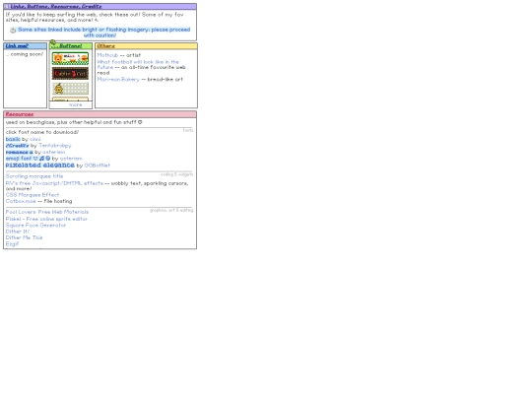Download the emoji font
The height and width of the screenshot is (399, 532).
[28, 159]
